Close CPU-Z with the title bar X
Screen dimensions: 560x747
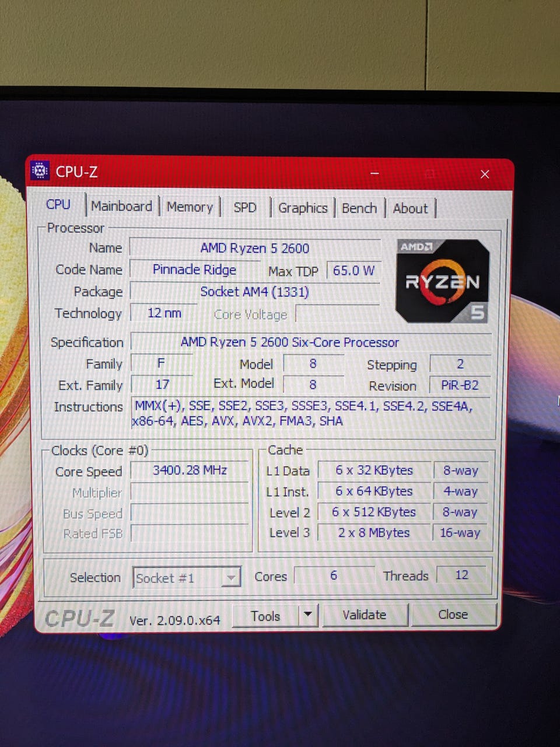click(485, 174)
